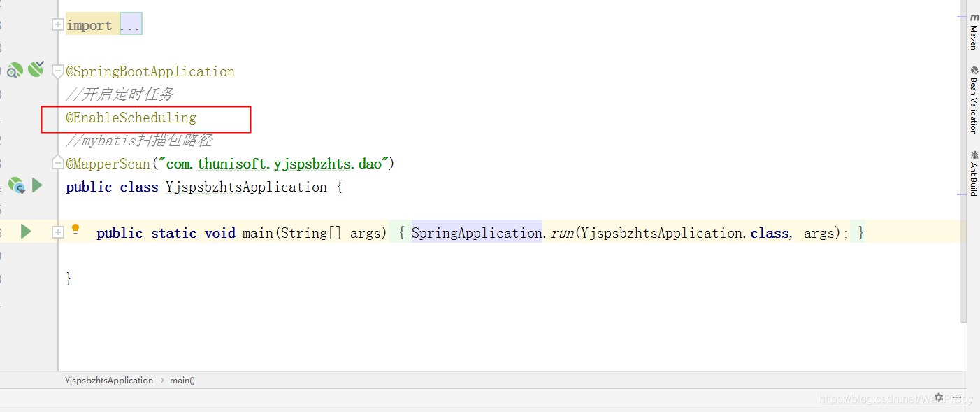Viewport: 980px width, 412px height.
Task: Select main() in the breadcrumb bar
Action: coord(182,381)
